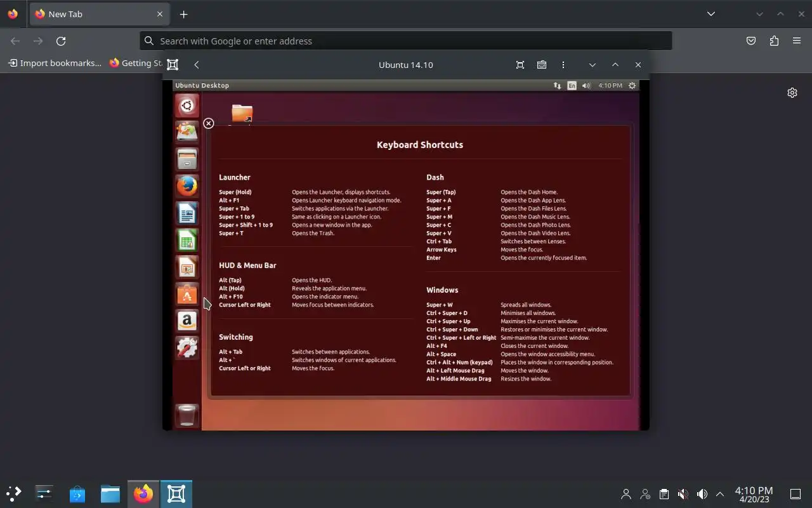Open Save to Pocket button
The width and height of the screenshot is (812, 508).
click(751, 41)
